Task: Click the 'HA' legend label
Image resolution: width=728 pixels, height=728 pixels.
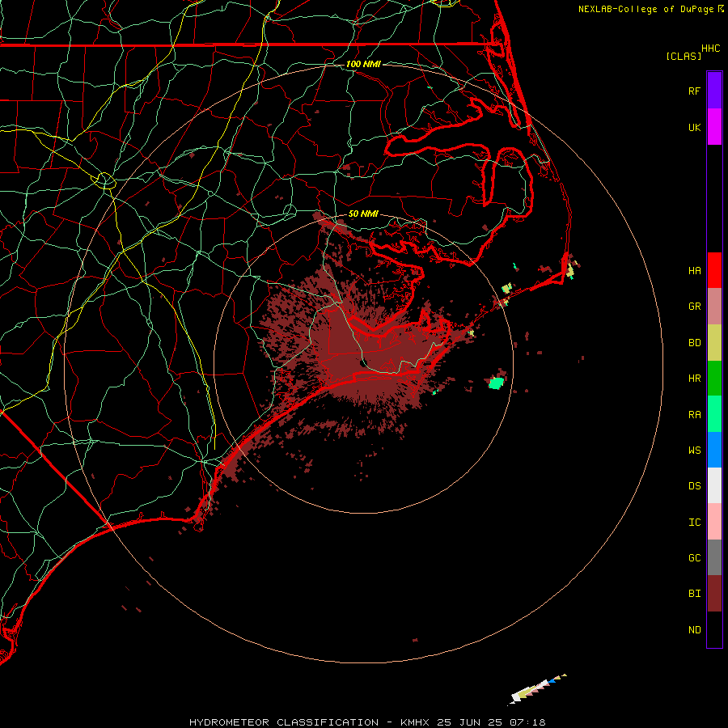Action: tap(694, 270)
